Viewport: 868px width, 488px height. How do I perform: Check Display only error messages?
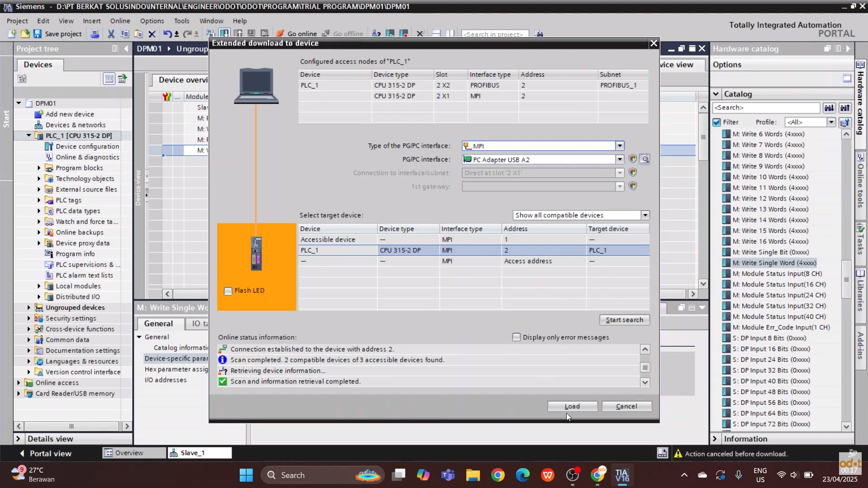pos(516,337)
